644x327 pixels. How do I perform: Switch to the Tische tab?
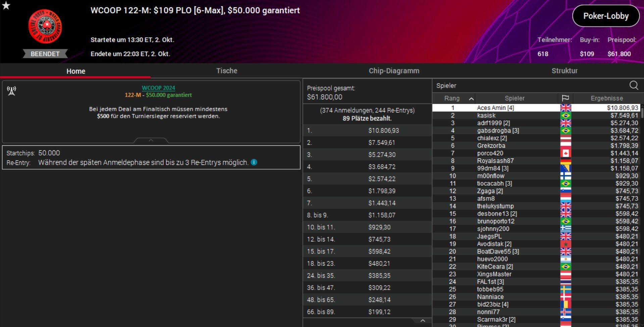tap(227, 71)
